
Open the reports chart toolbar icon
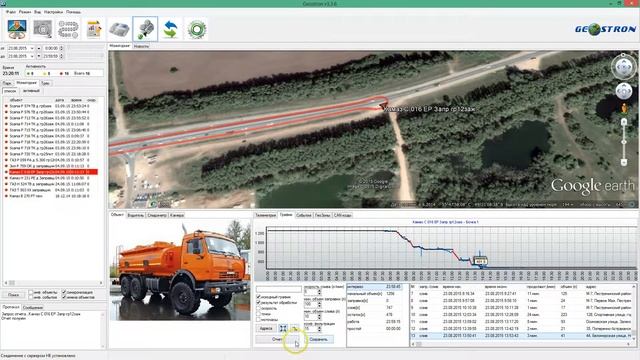coord(94,29)
